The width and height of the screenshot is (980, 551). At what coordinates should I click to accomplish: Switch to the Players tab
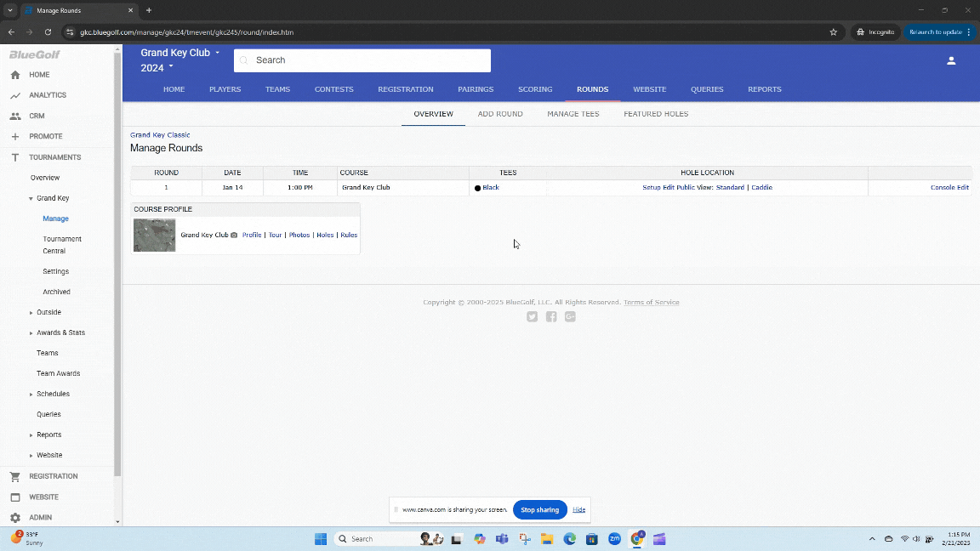pos(225,89)
